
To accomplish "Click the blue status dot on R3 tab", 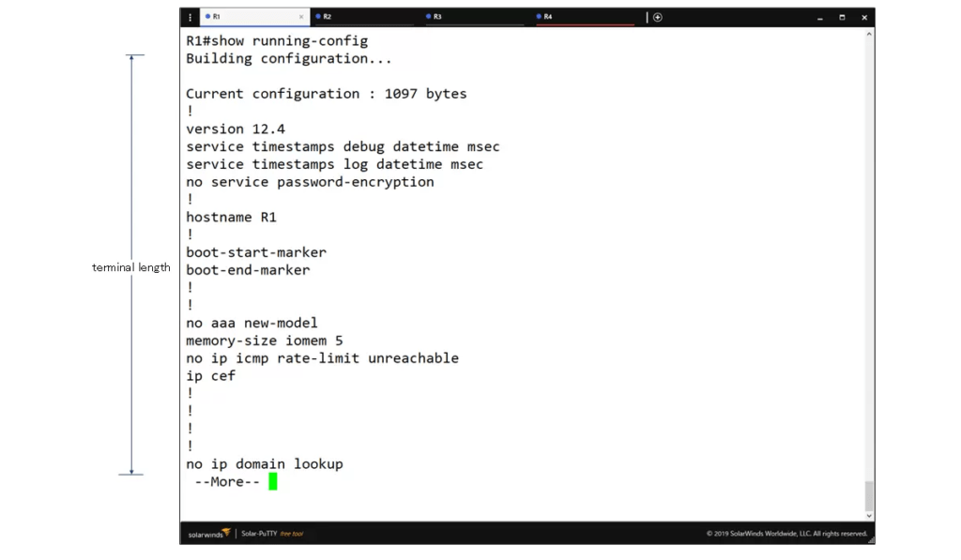I will pos(426,16).
